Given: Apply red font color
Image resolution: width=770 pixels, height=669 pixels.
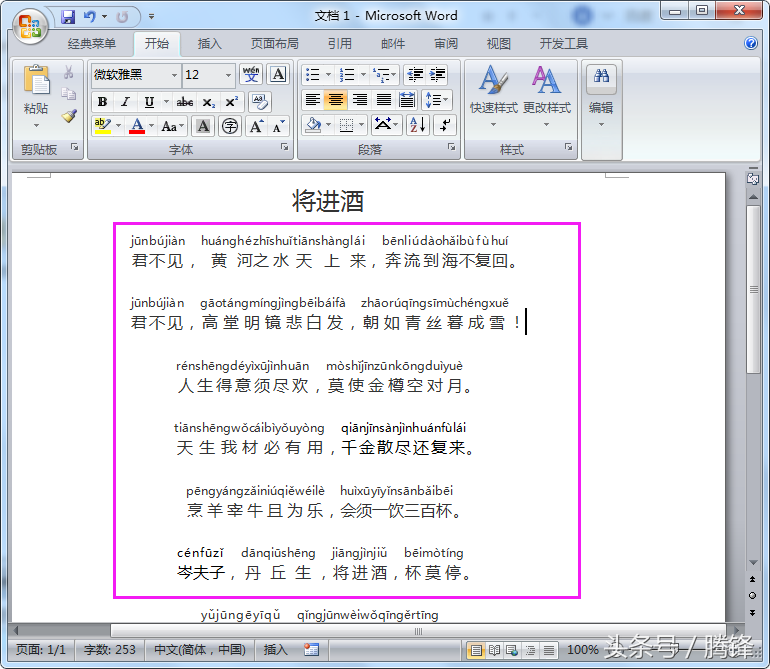Looking at the screenshot, I should 137,126.
